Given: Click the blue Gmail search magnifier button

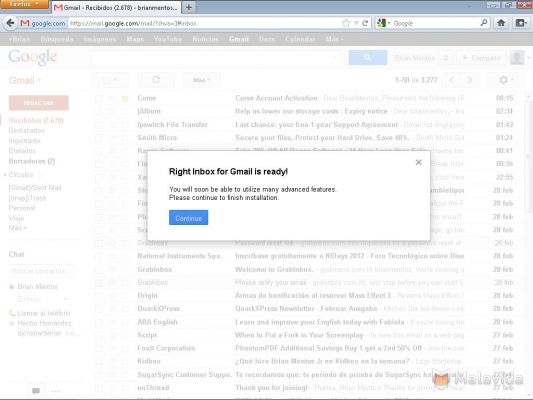Looking at the screenshot, I should click(x=368, y=57).
